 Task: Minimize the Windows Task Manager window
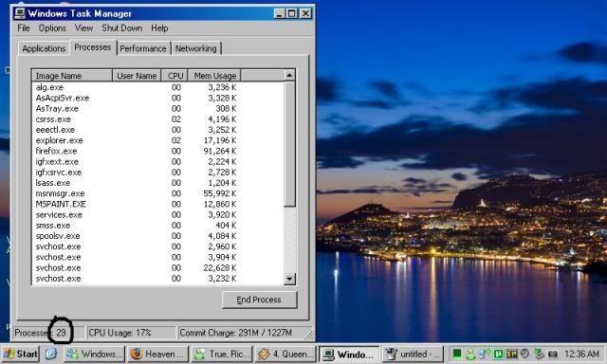coord(280,13)
